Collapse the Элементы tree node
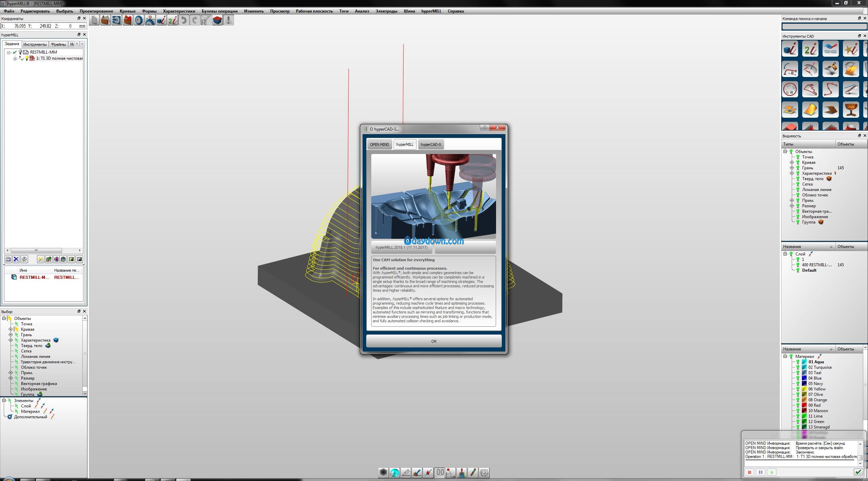 pos(4,401)
